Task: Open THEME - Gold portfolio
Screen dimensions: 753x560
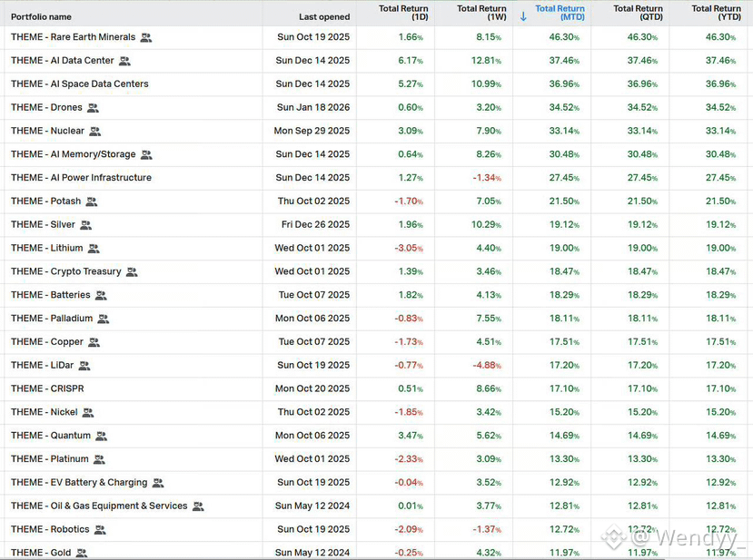Action: point(41,554)
